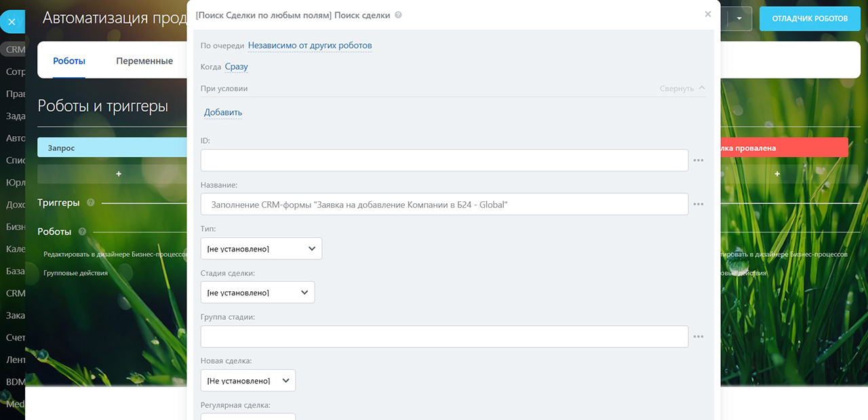Switch to the Переменные tab
The width and height of the screenshot is (868, 420).
pos(144,61)
